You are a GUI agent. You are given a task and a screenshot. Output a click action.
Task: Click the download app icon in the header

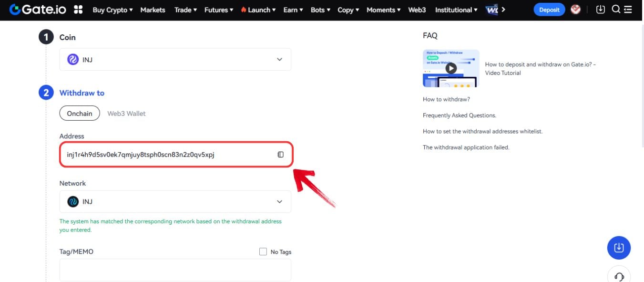pos(601,10)
